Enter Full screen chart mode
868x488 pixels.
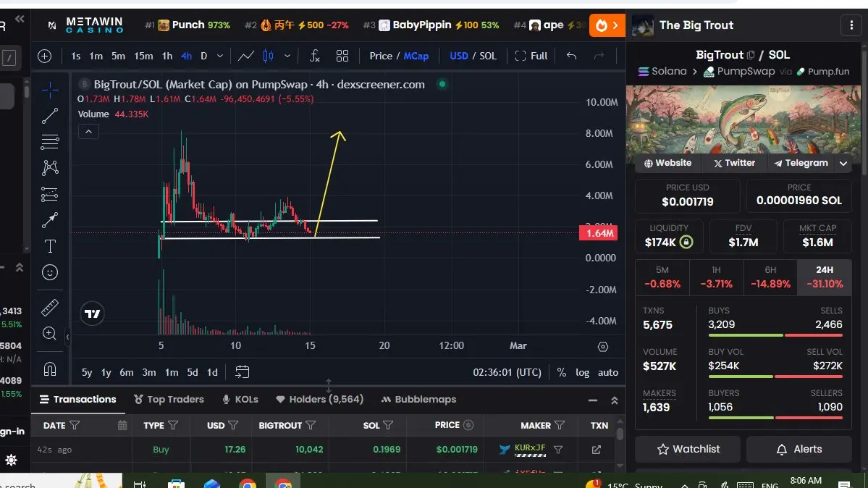pos(531,56)
